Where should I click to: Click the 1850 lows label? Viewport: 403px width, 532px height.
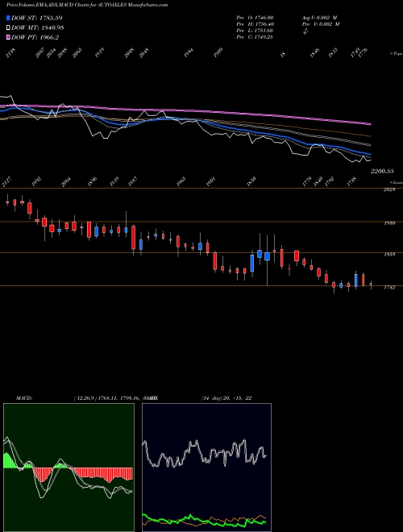(251, 181)
